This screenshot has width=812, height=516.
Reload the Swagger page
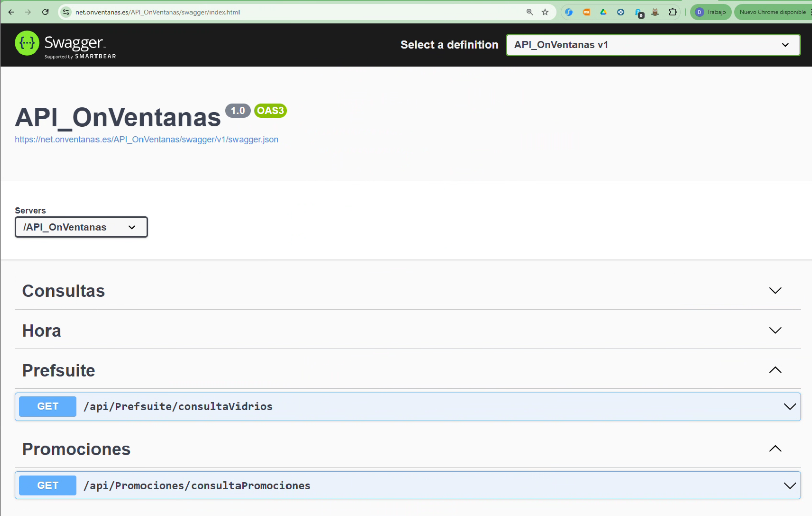point(45,12)
